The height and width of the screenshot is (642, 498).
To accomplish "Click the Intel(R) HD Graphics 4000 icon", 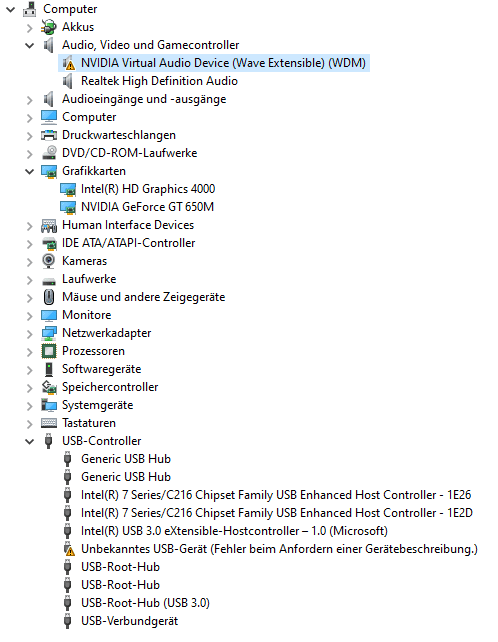I will pos(68,189).
